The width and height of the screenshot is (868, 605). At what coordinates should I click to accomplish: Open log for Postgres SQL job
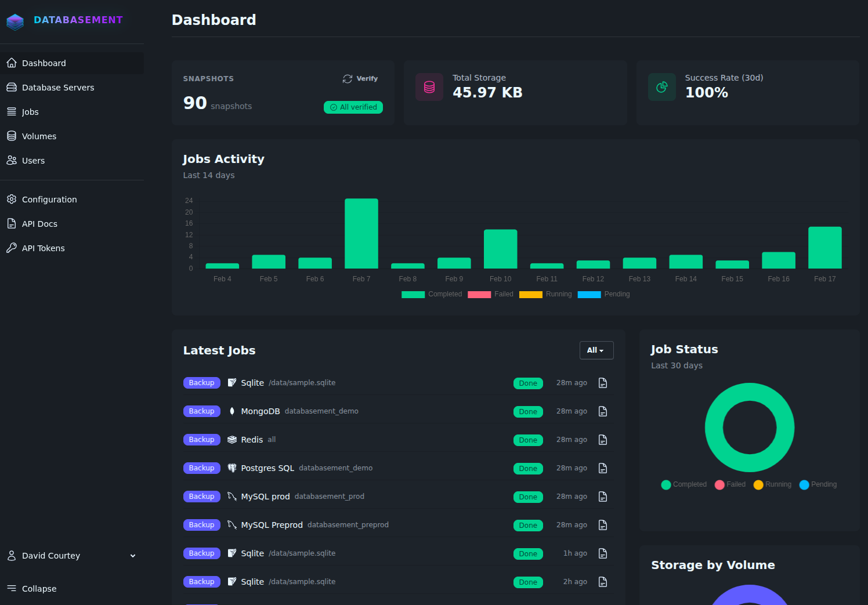[x=603, y=468]
